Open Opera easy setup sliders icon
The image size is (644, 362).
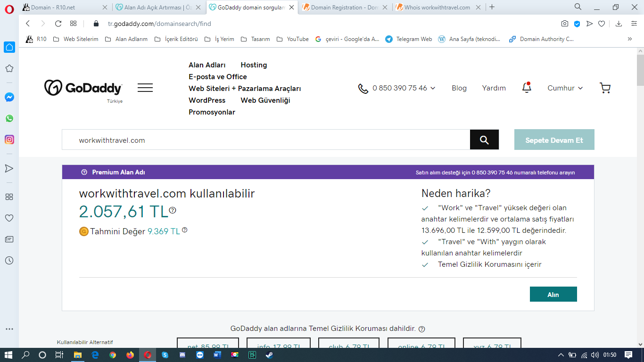pos(634,24)
